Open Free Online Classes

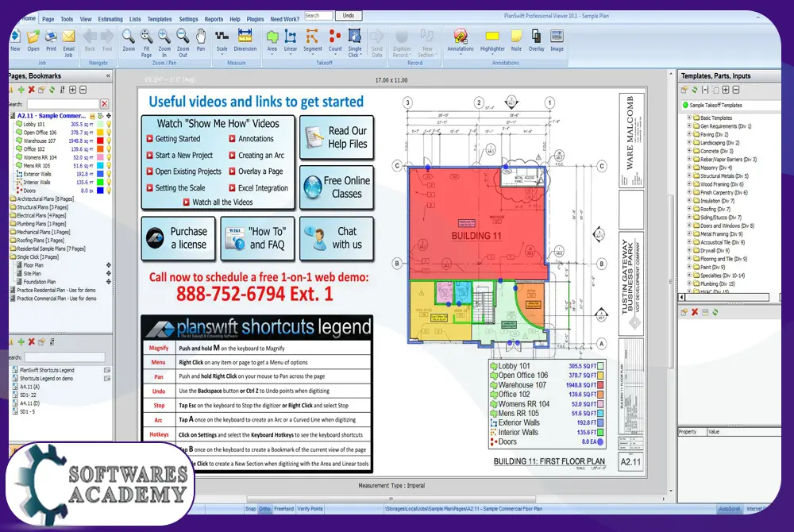pyautogui.click(x=337, y=187)
